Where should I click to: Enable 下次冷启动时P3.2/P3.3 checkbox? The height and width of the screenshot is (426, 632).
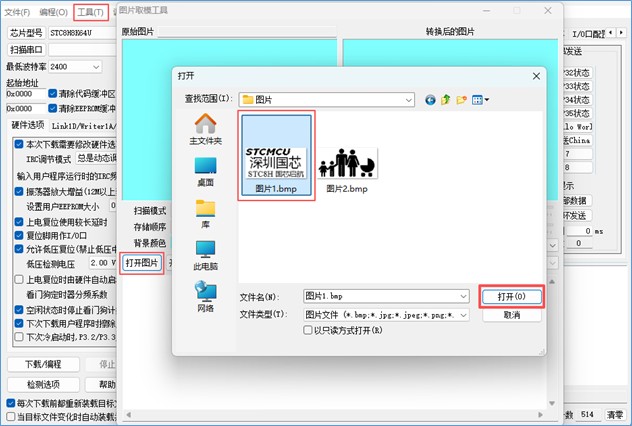[19, 337]
